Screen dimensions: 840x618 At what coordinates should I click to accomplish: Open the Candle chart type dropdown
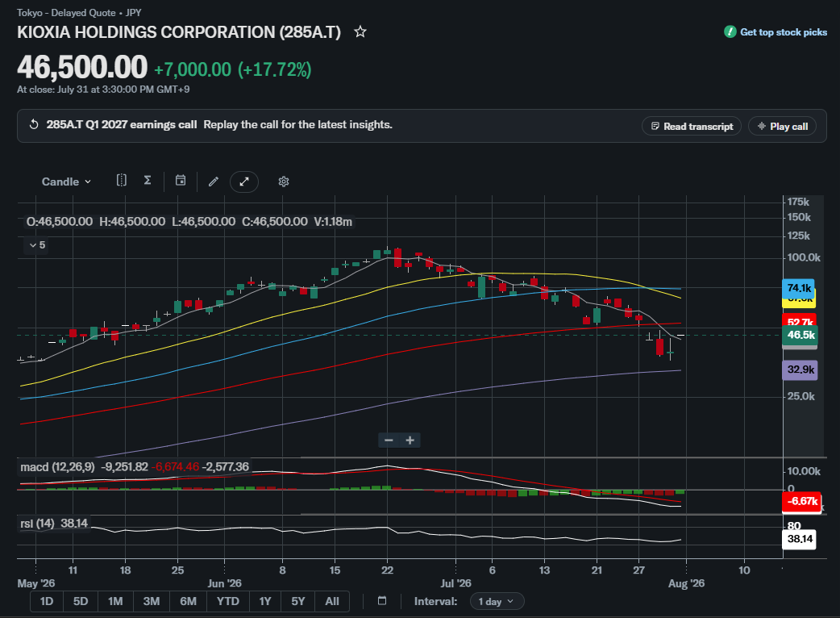tap(66, 182)
